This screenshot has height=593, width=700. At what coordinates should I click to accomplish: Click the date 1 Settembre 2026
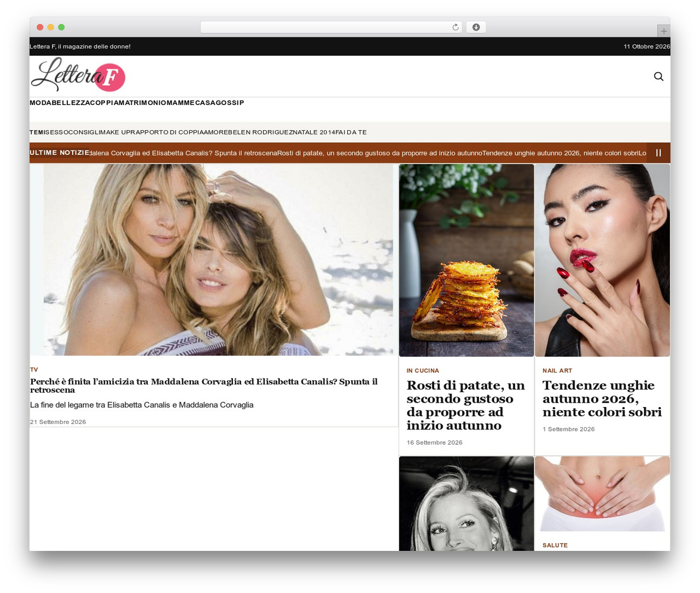[568, 429]
